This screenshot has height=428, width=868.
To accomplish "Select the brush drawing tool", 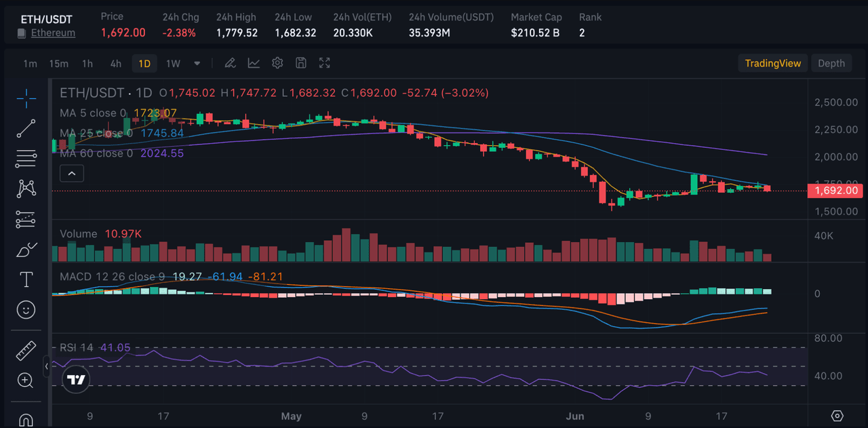I will [26, 250].
